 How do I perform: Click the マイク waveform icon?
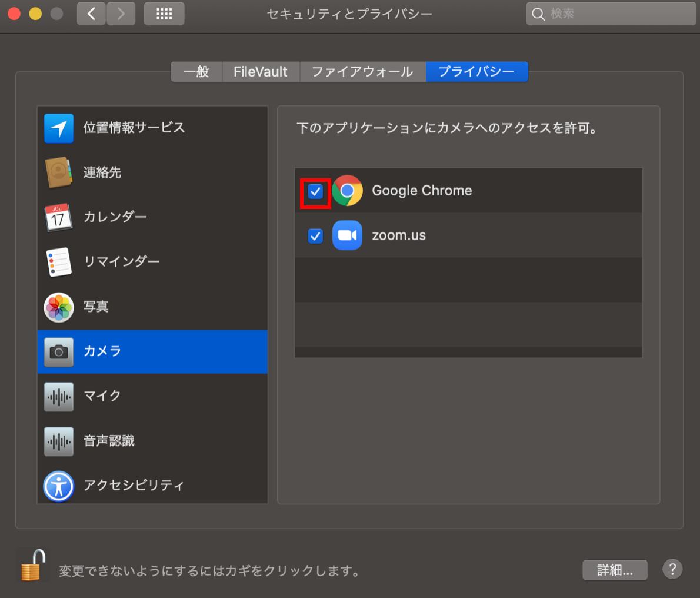pos(59,397)
